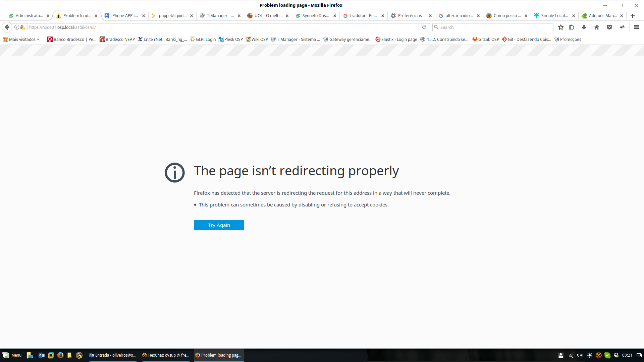Launch file manager from taskbar
Image resolution: width=644 pixels, height=362 pixels.
[30, 355]
